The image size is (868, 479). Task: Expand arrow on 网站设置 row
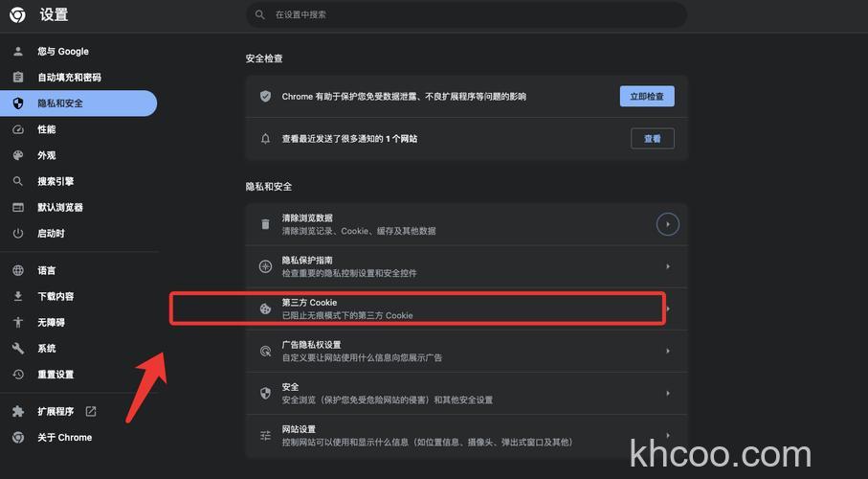pyautogui.click(x=668, y=436)
